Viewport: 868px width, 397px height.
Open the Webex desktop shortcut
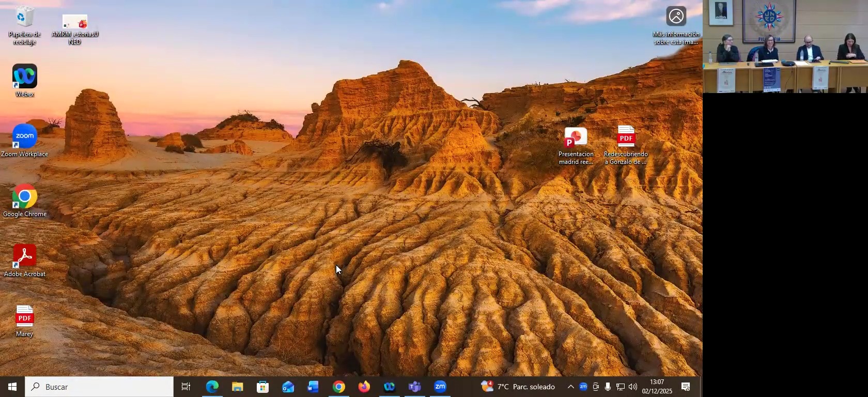24,77
